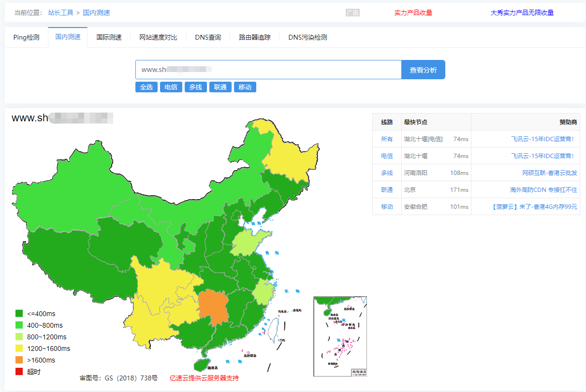
Task: Toggle the 移动 line filter
Action: point(245,87)
